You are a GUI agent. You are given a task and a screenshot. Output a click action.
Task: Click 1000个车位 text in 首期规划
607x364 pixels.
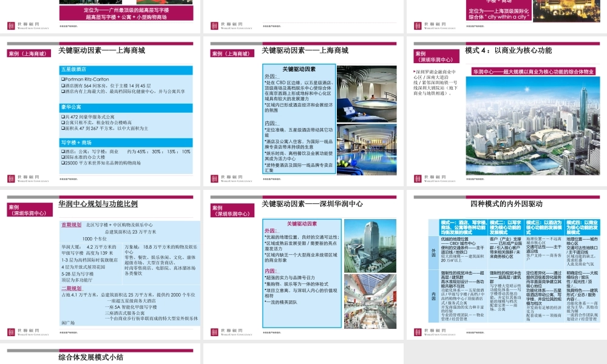[94, 238]
